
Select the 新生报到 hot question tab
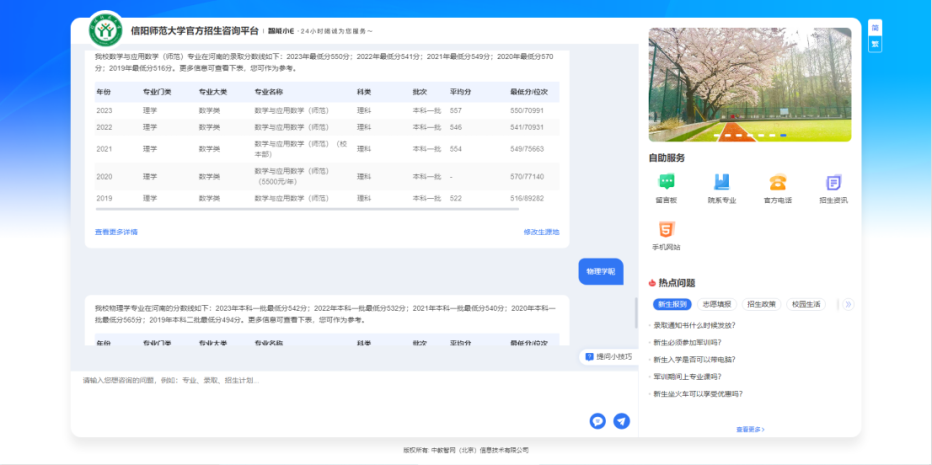(x=673, y=304)
